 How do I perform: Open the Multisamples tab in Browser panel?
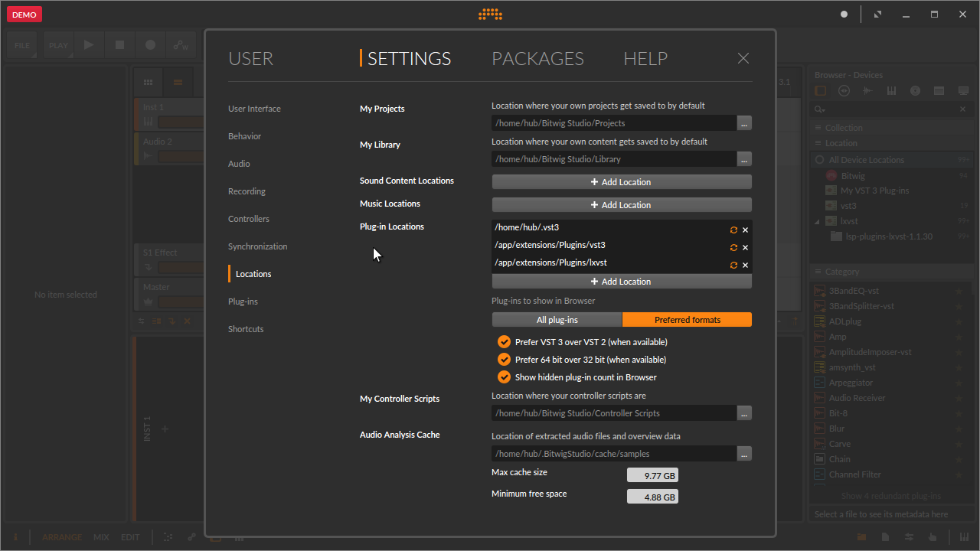pyautogui.click(x=891, y=90)
